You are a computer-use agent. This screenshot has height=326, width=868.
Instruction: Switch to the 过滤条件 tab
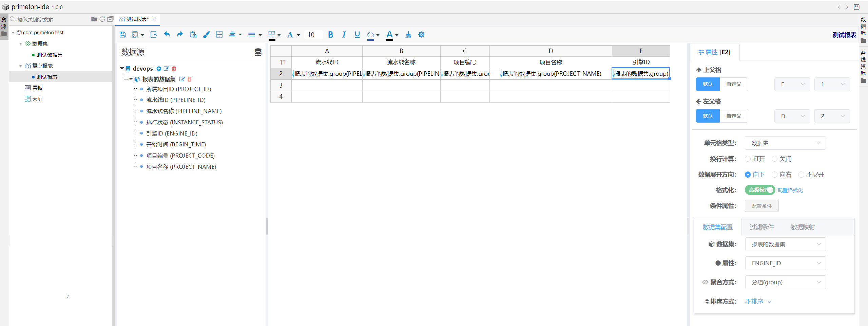(761, 227)
